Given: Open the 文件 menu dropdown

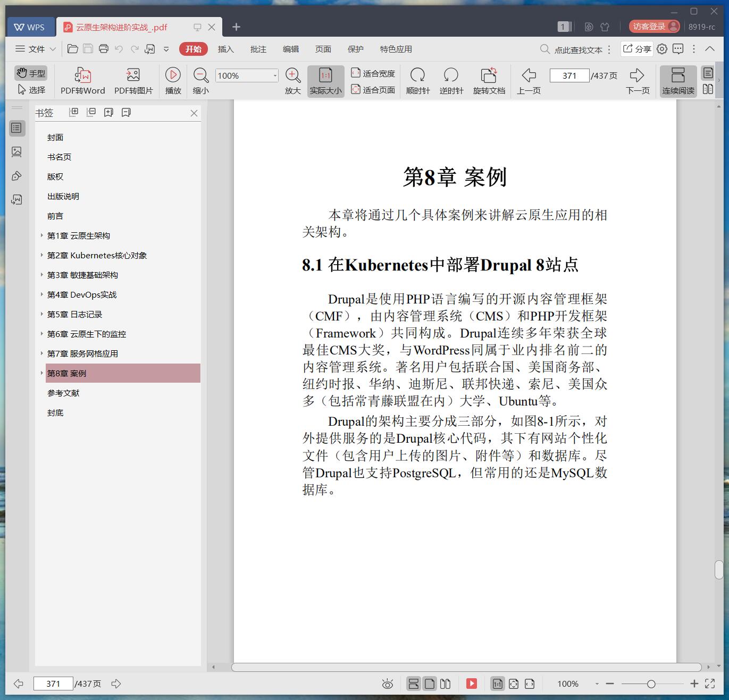Looking at the screenshot, I should pos(36,49).
